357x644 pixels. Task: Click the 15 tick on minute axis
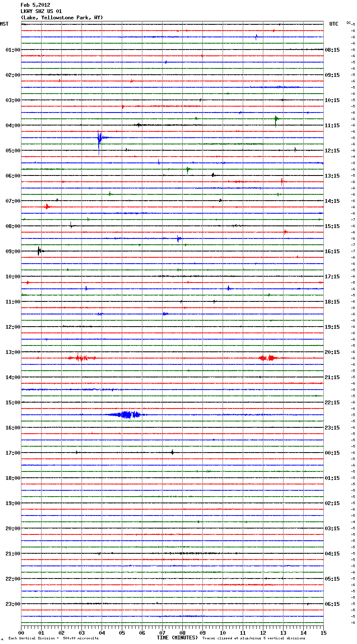point(323,633)
